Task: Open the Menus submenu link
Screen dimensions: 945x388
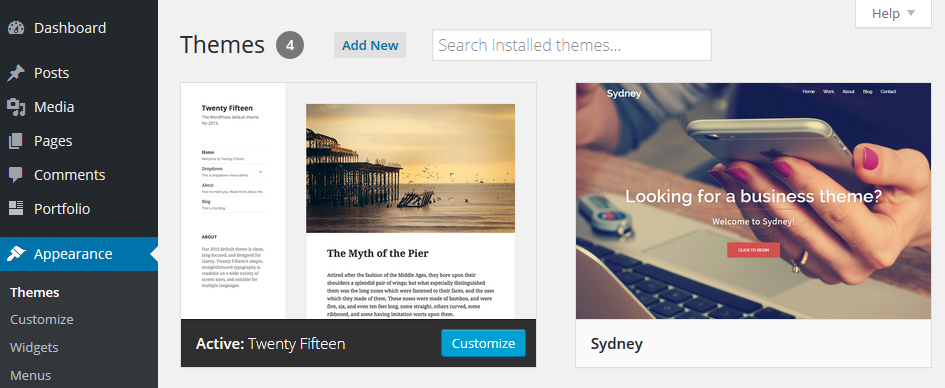Action: tap(31, 375)
